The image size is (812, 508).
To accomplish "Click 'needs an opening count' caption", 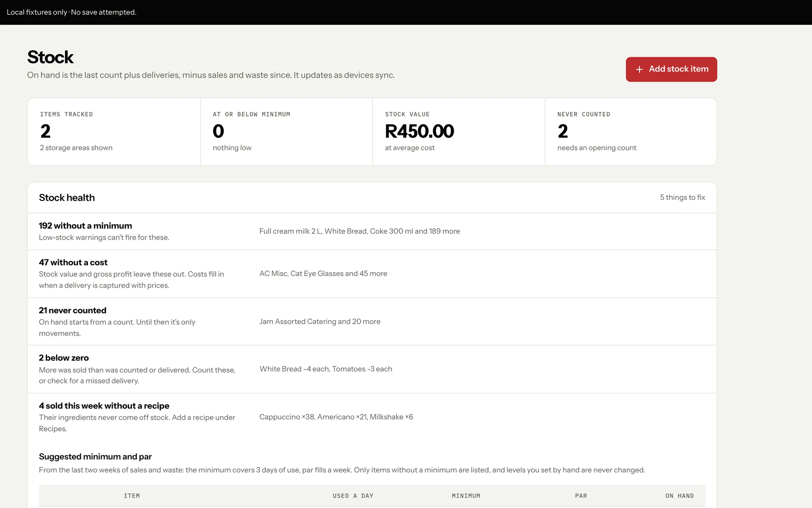I will (x=597, y=148).
